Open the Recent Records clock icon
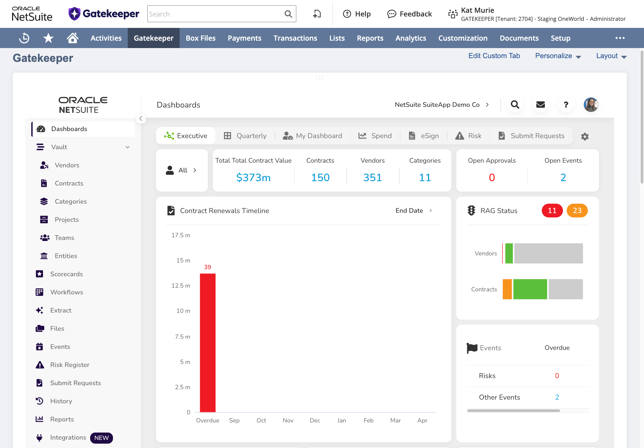The width and height of the screenshot is (644, 448). tap(24, 38)
